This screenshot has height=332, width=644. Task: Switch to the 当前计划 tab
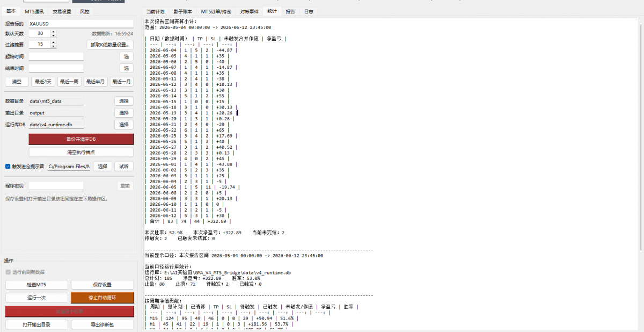coord(155,11)
